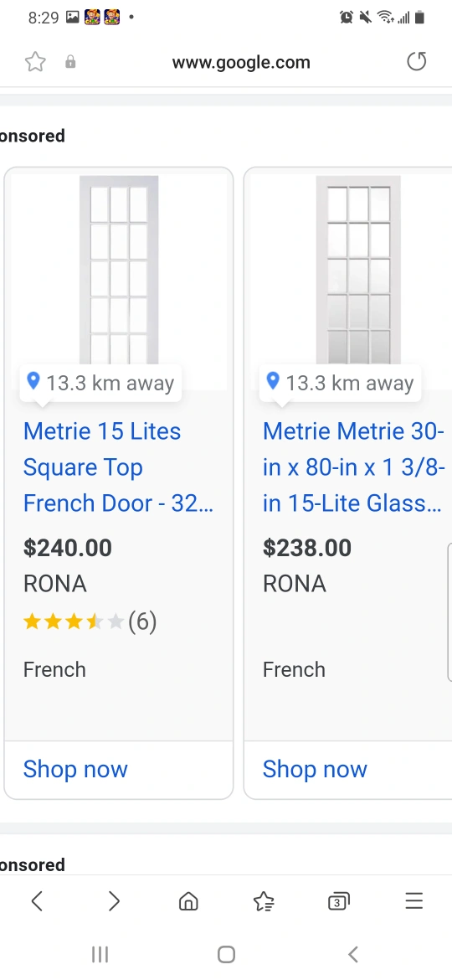Go back using the browser back arrow
This screenshot has width=452, height=980.
(x=37, y=900)
